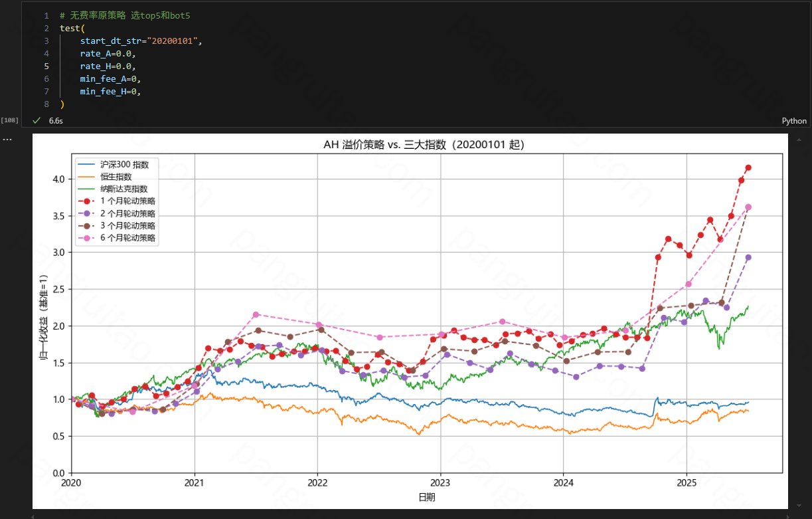Click the x-axis label 日期
The height and width of the screenshot is (519, 812).
pyautogui.click(x=426, y=497)
